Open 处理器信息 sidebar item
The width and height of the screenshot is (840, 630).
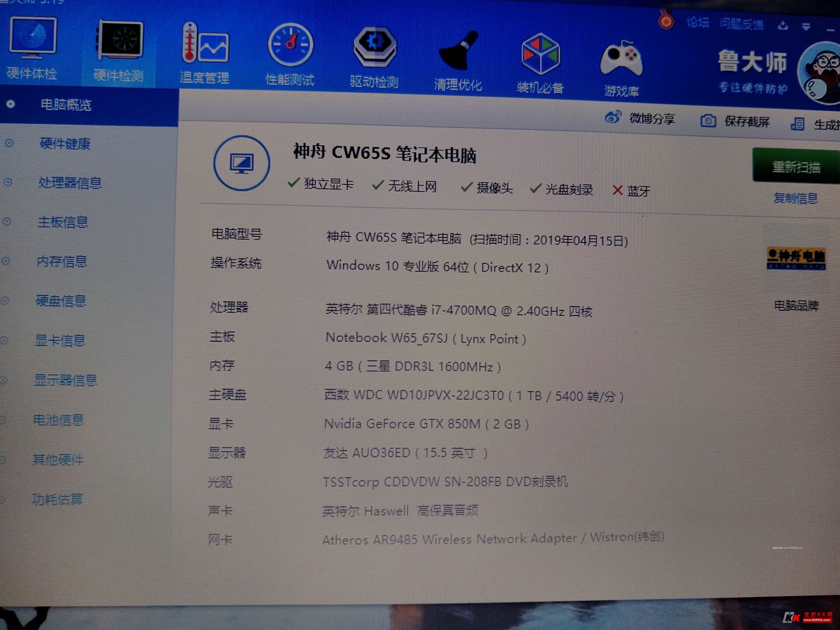(70, 182)
